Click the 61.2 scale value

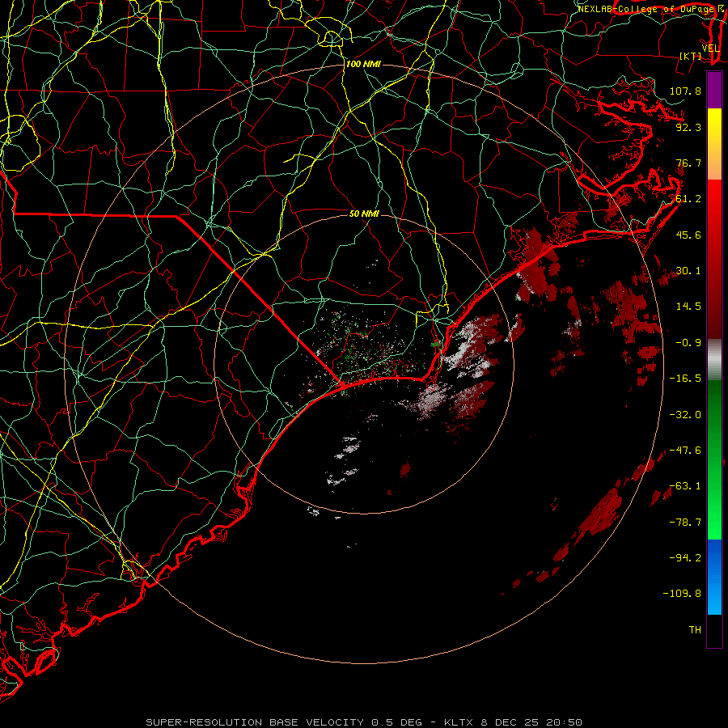pos(688,199)
